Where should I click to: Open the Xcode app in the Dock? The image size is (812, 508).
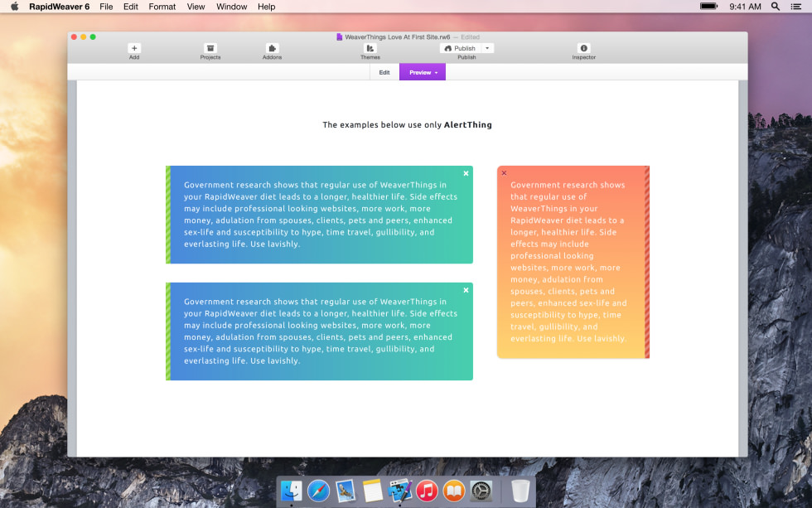point(399,491)
